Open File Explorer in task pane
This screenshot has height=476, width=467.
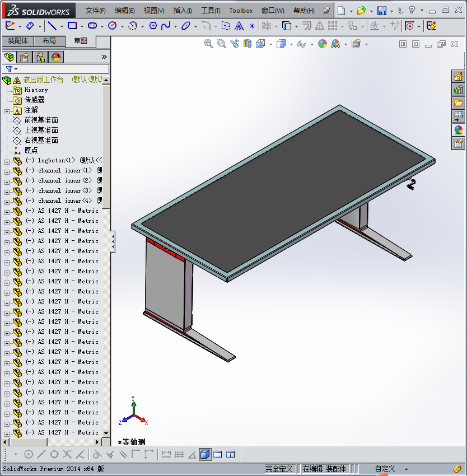(x=458, y=103)
